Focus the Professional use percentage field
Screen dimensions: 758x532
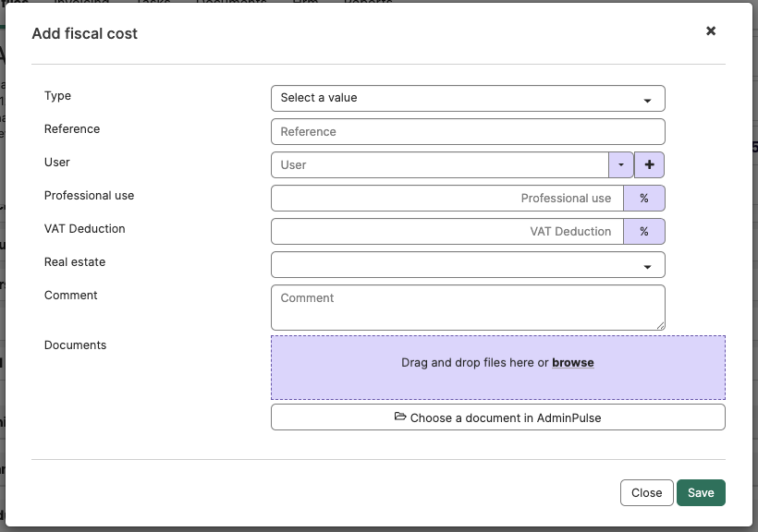click(x=447, y=198)
